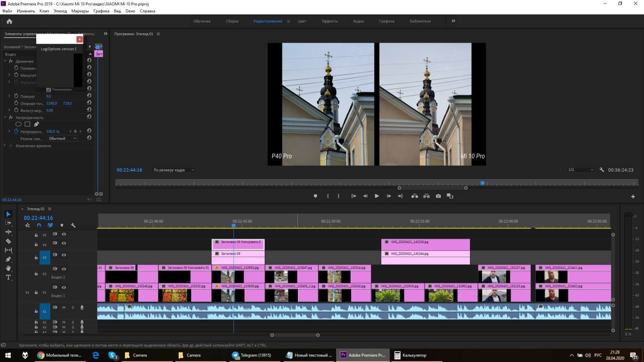Click the Home icon in workspace bar

[9, 21]
